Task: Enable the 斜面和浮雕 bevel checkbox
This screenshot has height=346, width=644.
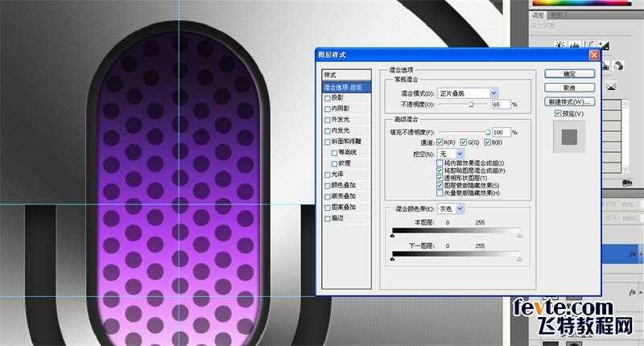Action: pos(328,142)
